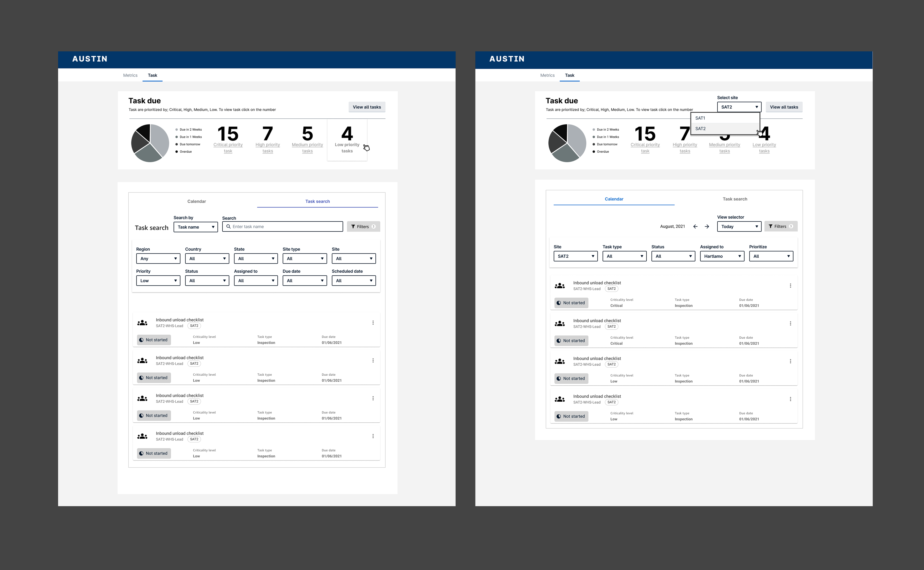Go back a month using the left arrow
This screenshot has height=570, width=924.
coord(695,226)
